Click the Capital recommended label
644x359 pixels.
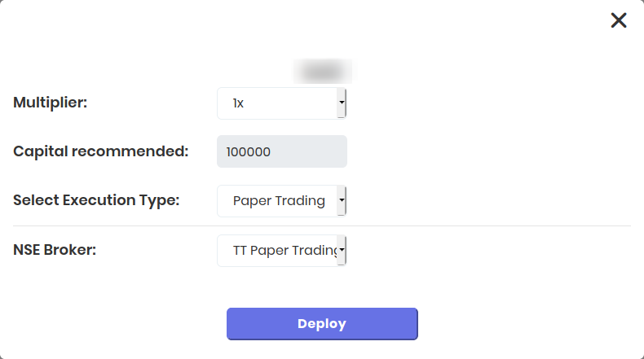coord(101,151)
